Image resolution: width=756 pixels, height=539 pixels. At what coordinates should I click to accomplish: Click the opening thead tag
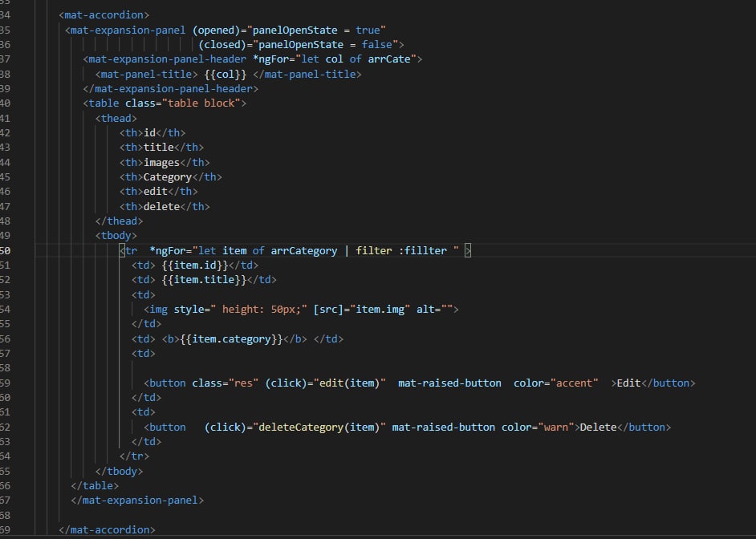116,118
